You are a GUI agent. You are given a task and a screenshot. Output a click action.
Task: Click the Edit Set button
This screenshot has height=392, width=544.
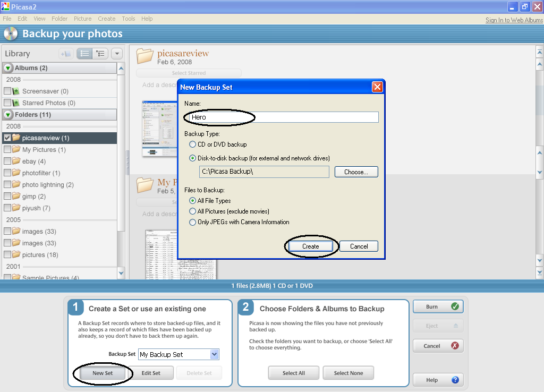151,373
